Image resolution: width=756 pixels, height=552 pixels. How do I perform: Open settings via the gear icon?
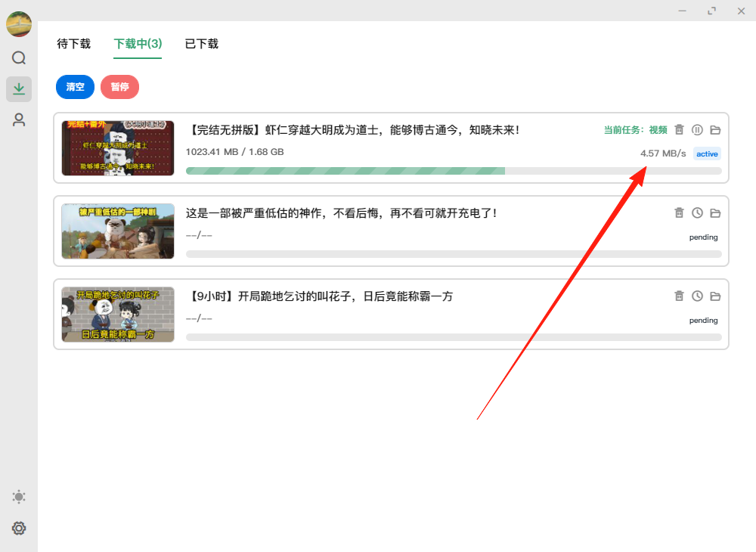[19, 528]
